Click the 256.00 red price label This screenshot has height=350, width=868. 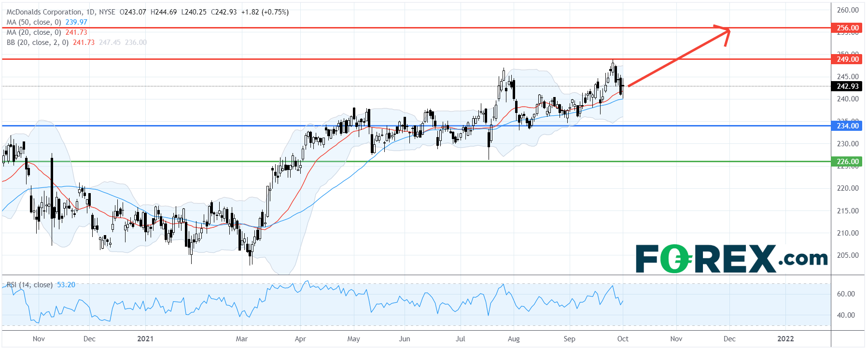pyautogui.click(x=847, y=28)
